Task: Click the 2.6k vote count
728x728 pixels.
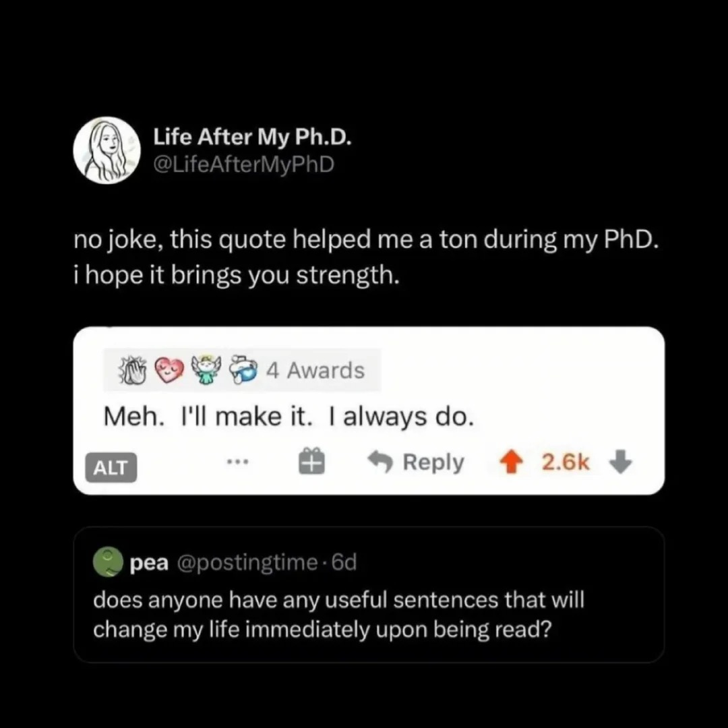Action: 566,462
